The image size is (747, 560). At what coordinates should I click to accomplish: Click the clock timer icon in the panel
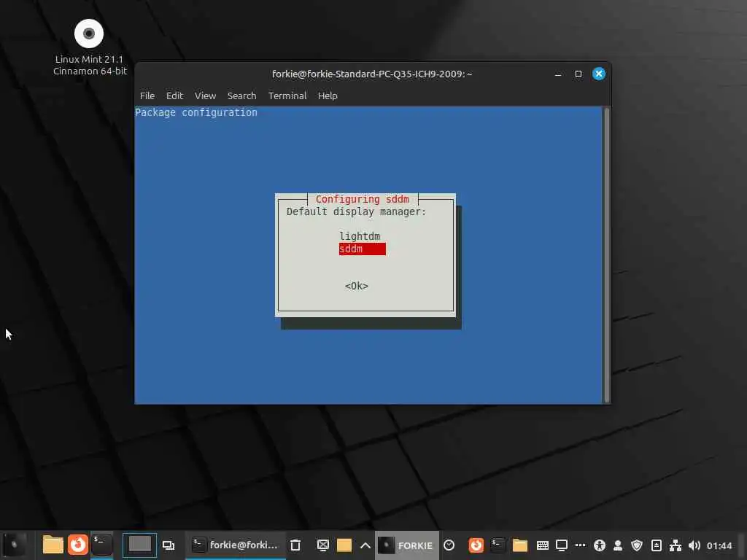[x=449, y=545]
